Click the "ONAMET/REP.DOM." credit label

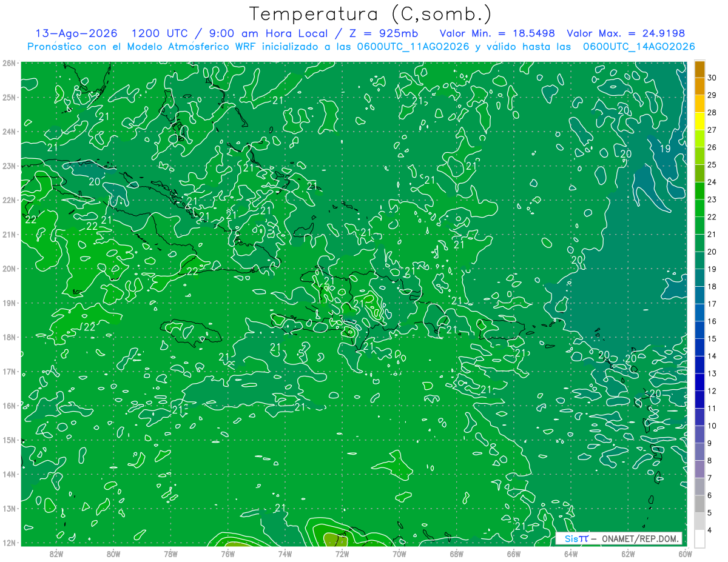[x=639, y=538]
